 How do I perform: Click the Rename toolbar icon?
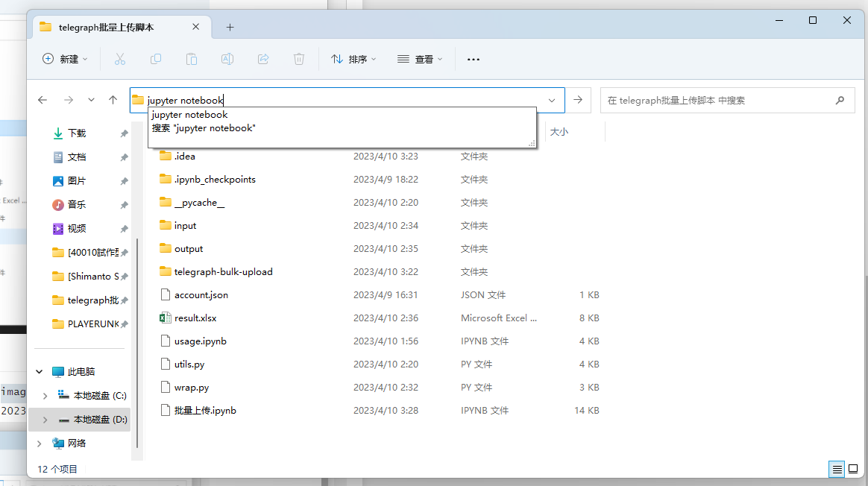click(227, 59)
